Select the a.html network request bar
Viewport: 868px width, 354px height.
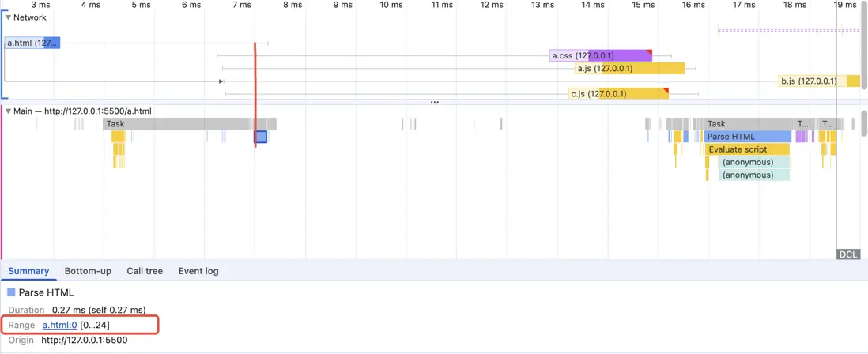click(32, 43)
